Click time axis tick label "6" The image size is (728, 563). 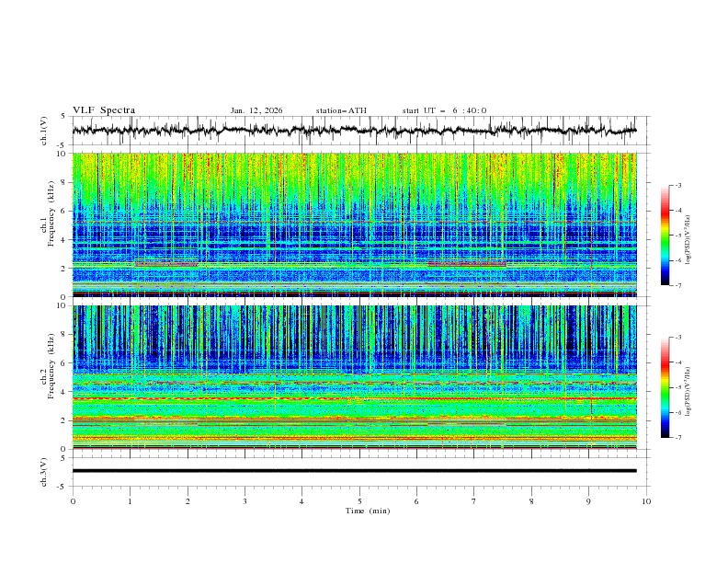(416, 501)
